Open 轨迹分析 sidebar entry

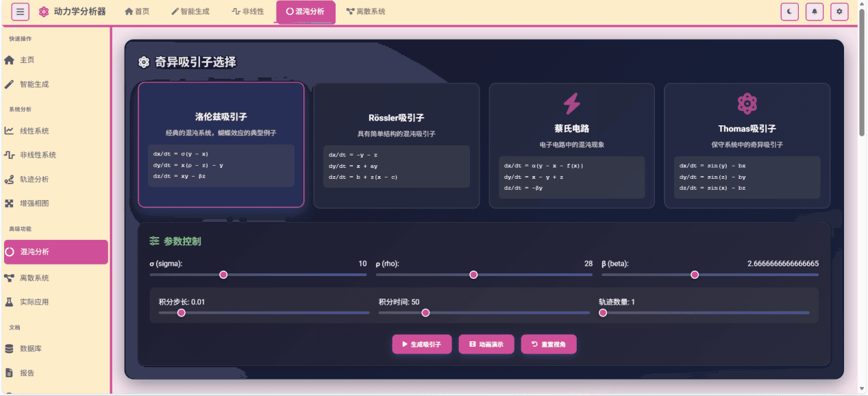pyautogui.click(x=55, y=180)
